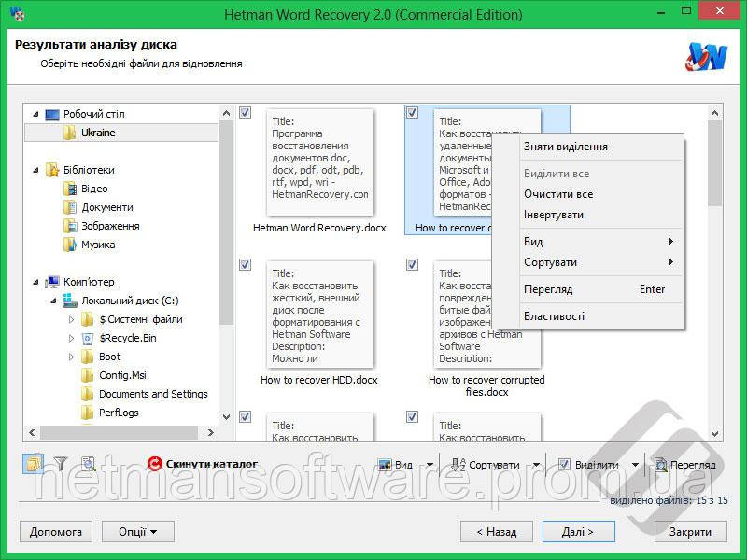Uncheck How to recover corrupted files.docx checkbox
The width and height of the screenshot is (747, 560).
tap(412, 264)
